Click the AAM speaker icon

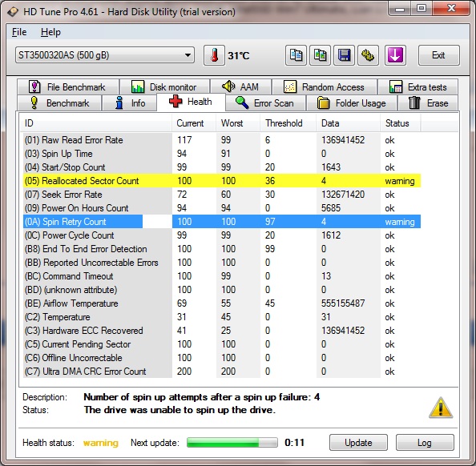coord(228,86)
